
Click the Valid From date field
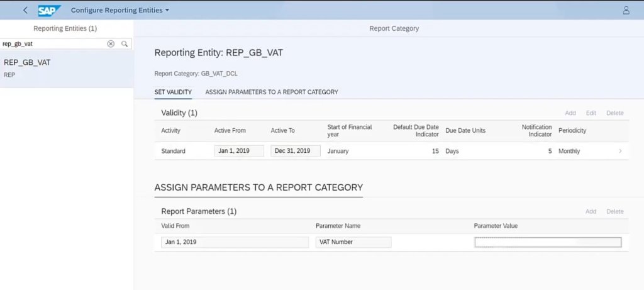[235, 242]
